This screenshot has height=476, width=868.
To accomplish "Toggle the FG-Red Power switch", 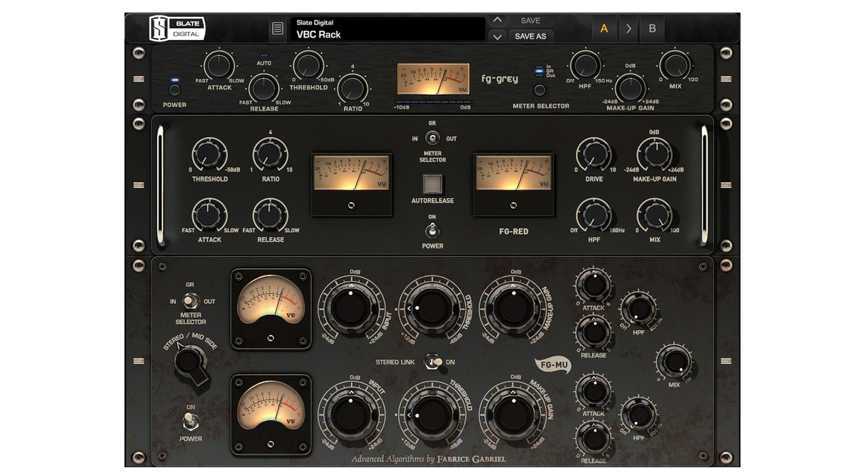I will (432, 229).
